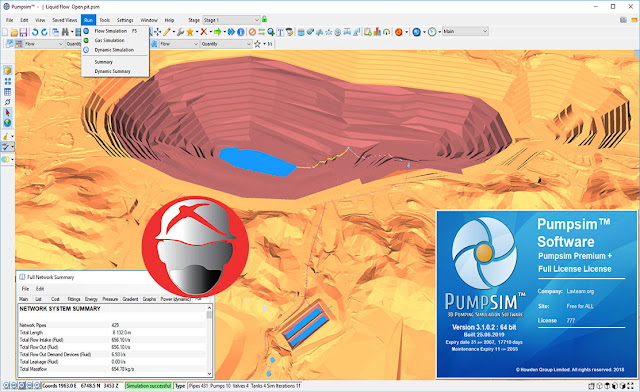
Task: Undo the last action with the blue arrow
Action: coord(35,32)
